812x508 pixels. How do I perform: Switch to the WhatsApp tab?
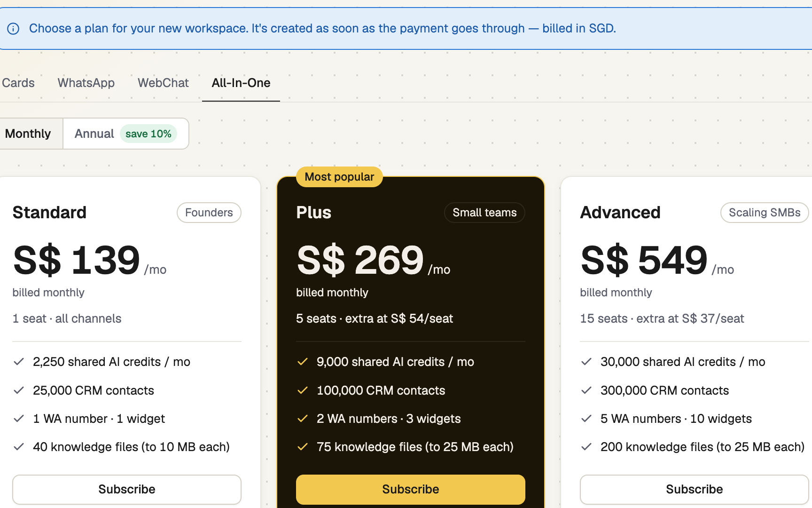[86, 83]
